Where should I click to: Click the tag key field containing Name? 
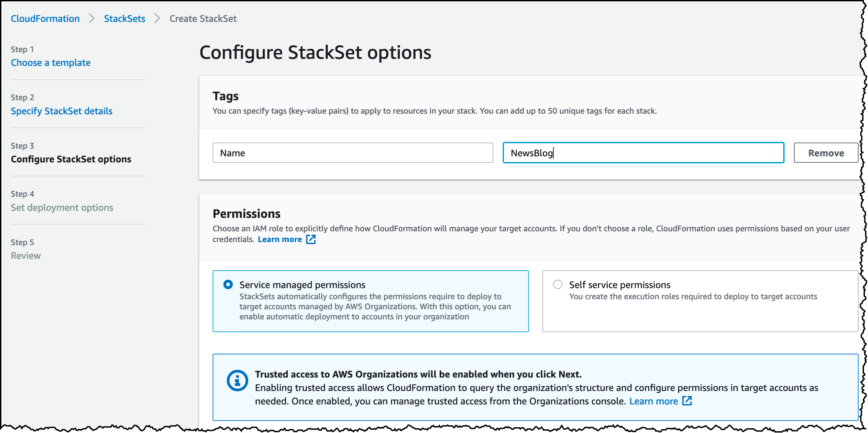(x=353, y=153)
